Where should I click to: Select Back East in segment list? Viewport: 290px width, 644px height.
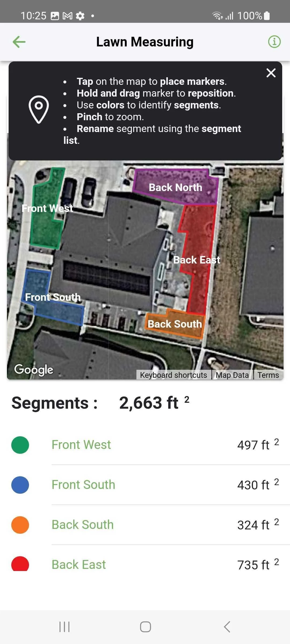pyautogui.click(x=79, y=565)
